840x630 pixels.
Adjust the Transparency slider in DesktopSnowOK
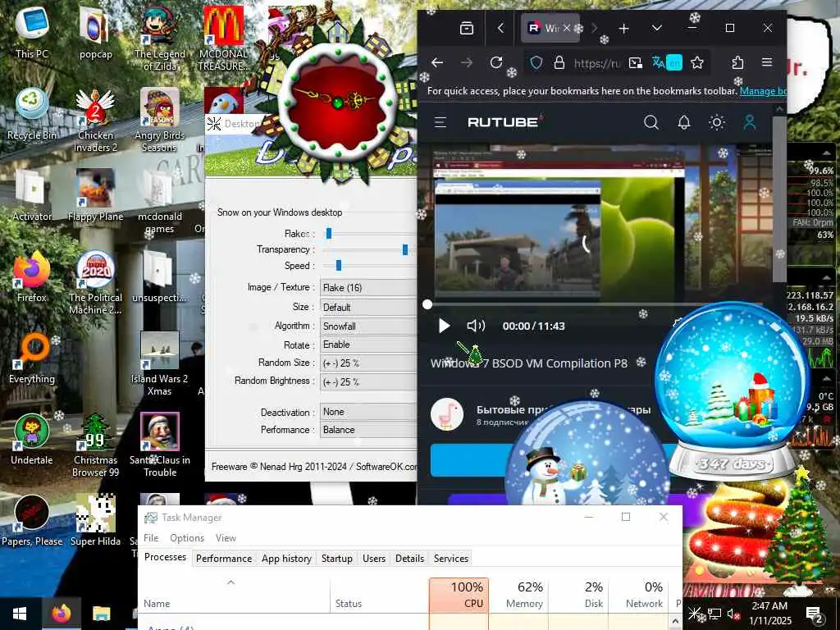(405, 249)
